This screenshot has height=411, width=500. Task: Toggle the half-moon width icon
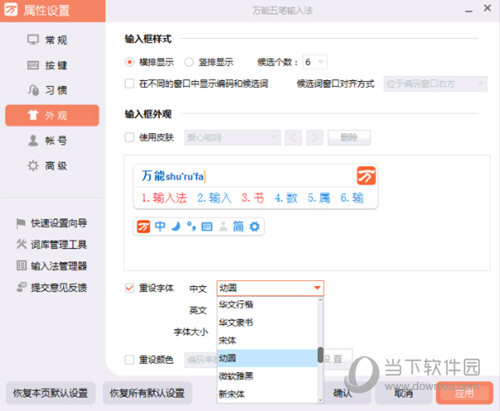176,226
